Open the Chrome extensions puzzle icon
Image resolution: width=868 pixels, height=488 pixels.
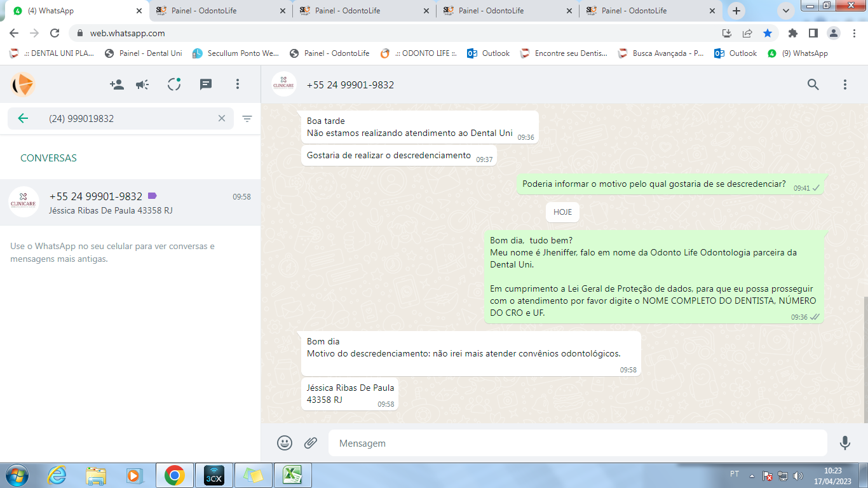tap(792, 33)
